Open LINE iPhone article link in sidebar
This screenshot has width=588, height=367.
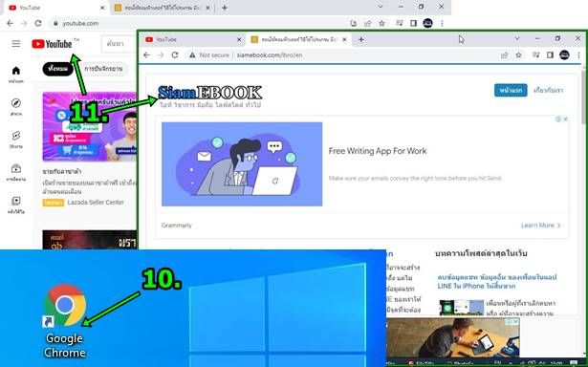497,282
